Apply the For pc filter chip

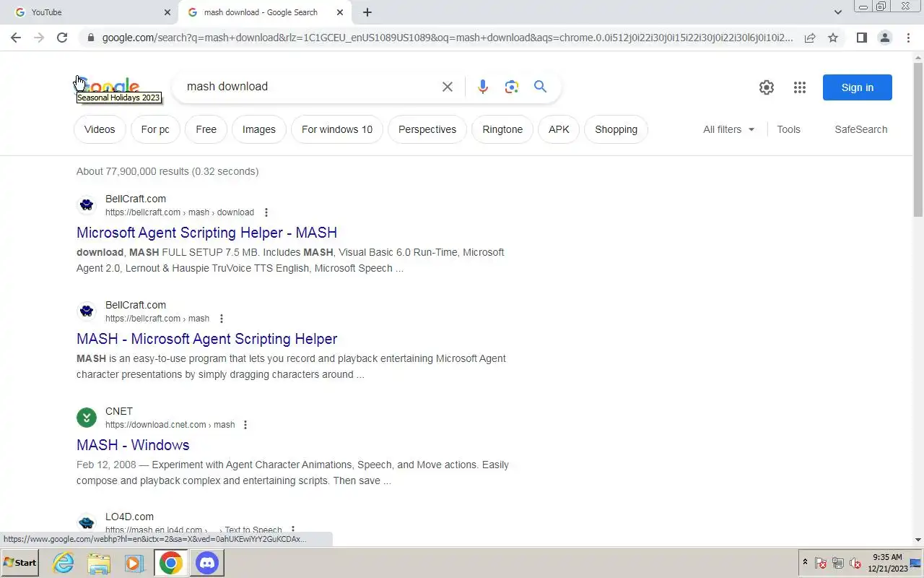pos(155,129)
